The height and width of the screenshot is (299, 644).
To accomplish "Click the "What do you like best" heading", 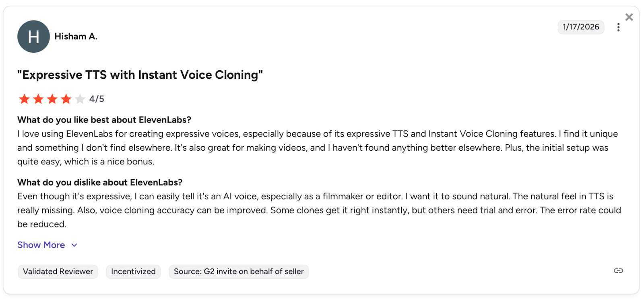I will pos(104,120).
